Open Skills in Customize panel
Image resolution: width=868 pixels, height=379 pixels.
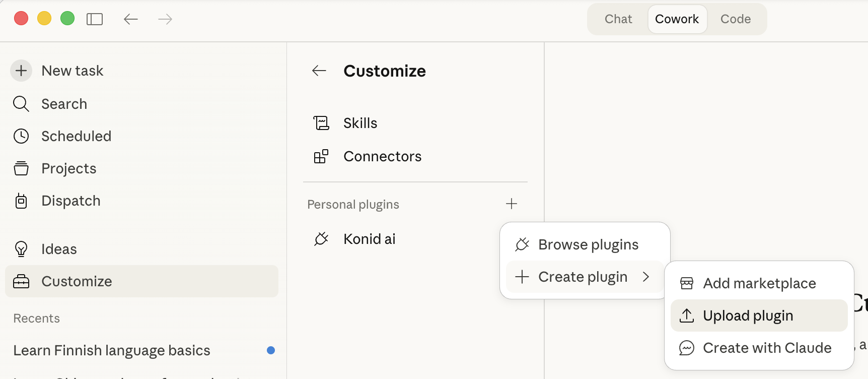(360, 123)
